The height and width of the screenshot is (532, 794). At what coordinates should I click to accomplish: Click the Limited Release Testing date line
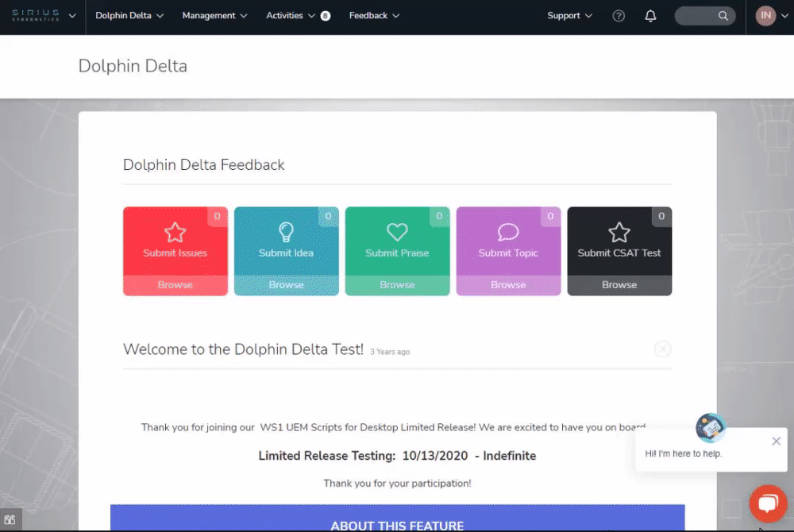(x=397, y=456)
